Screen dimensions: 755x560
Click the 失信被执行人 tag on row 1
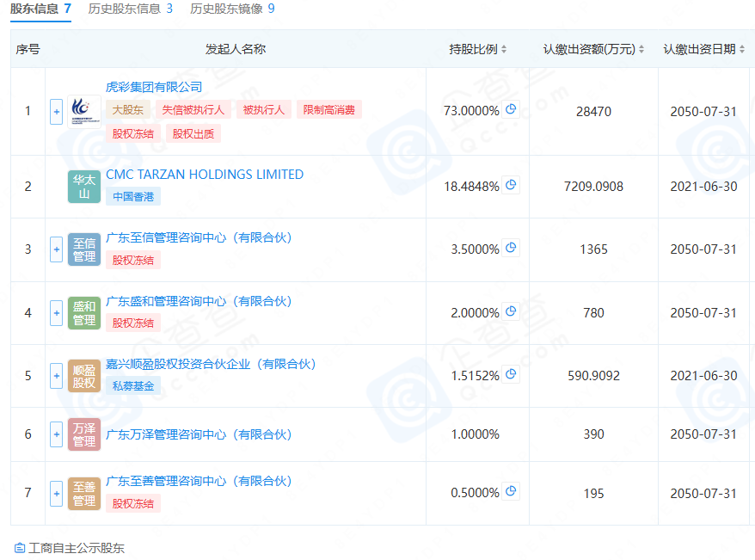coord(193,110)
